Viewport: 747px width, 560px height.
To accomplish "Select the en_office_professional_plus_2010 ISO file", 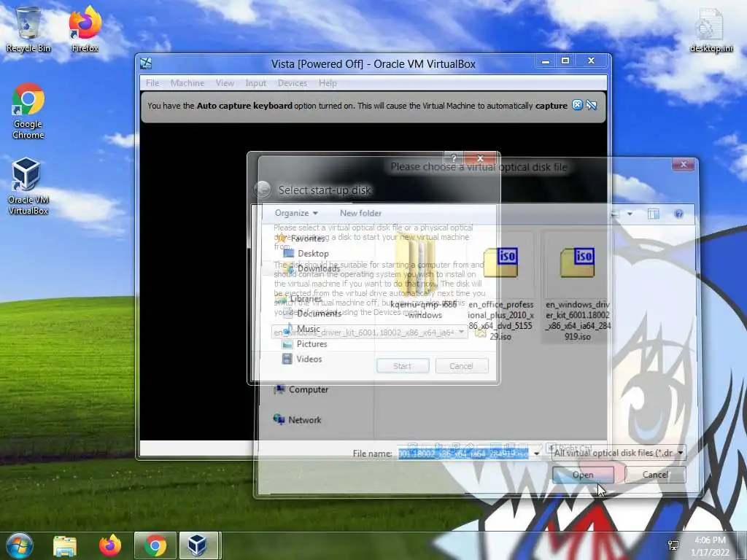I will (500, 287).
